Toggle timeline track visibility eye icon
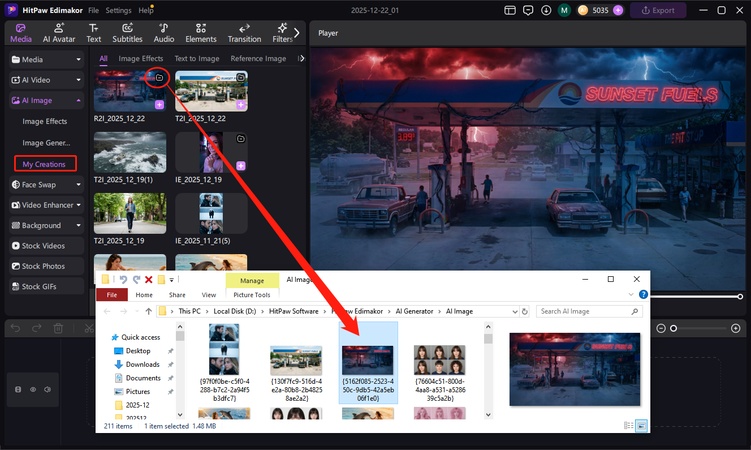The width and height of the screenshot is (751, 450). click(x=34, y=389)
